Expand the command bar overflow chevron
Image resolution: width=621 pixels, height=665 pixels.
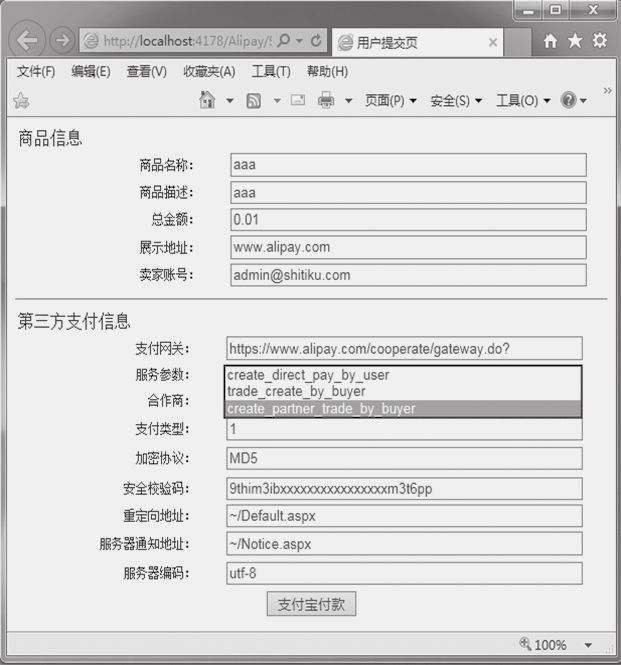point(607,90)
